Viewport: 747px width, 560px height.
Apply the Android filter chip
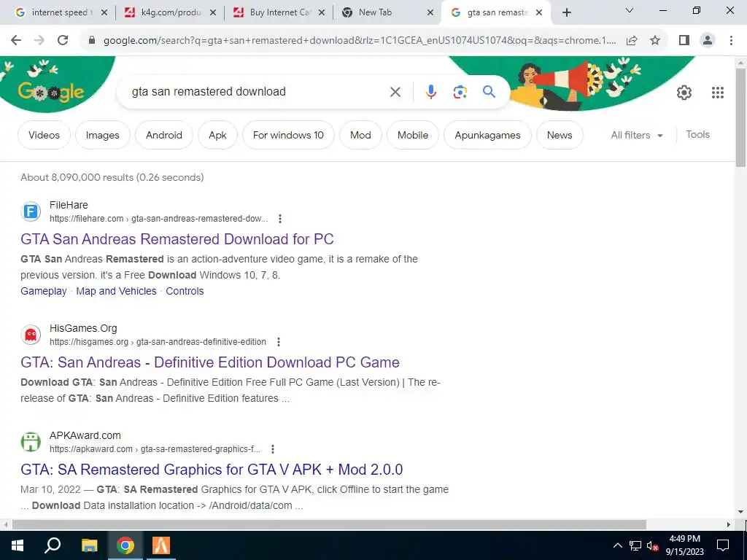tap(164, 135)
